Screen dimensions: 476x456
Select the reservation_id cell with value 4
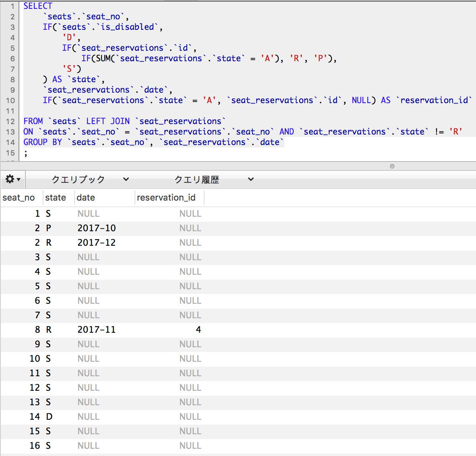click(x=198, y=330)
